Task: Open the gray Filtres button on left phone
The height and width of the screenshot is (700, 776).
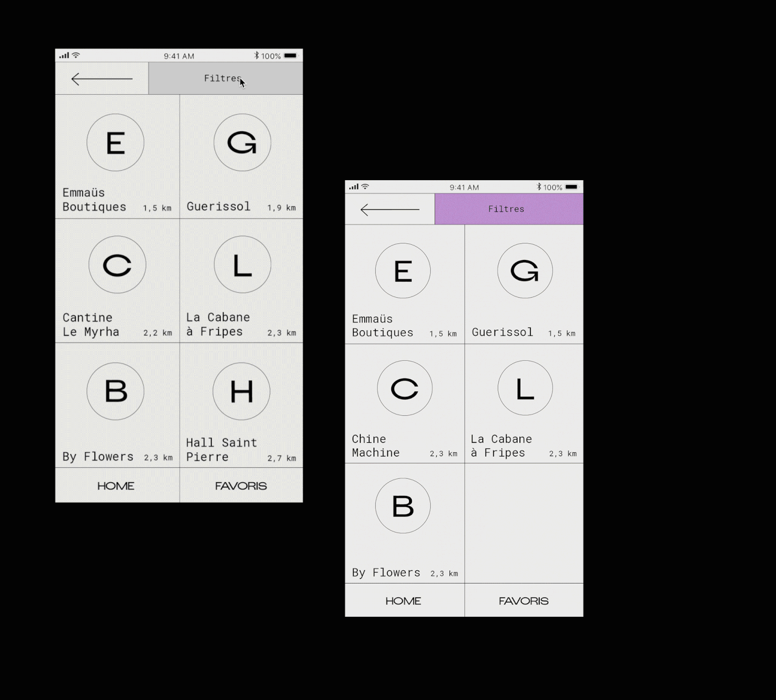Action: tap(226, 78)
